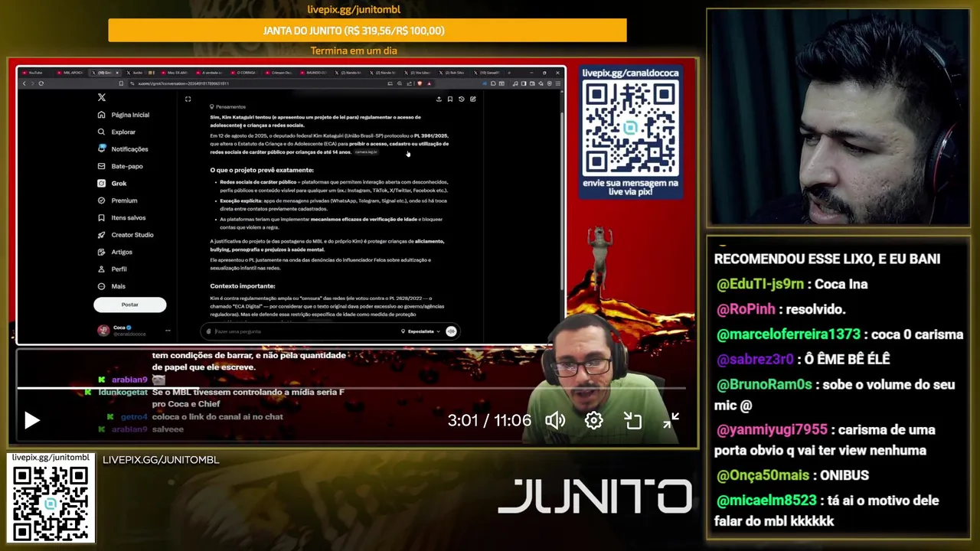980x551 pixels.
Task: Open Itens salvos bookmarks
Action: point(122,217)
